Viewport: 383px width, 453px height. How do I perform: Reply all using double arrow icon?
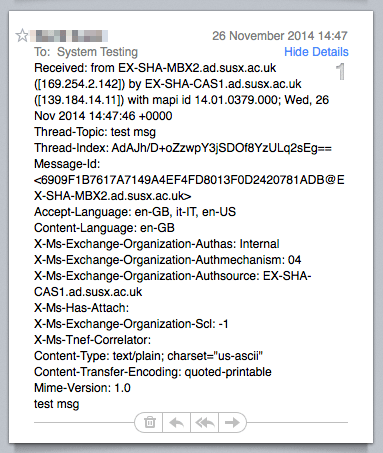204,422
